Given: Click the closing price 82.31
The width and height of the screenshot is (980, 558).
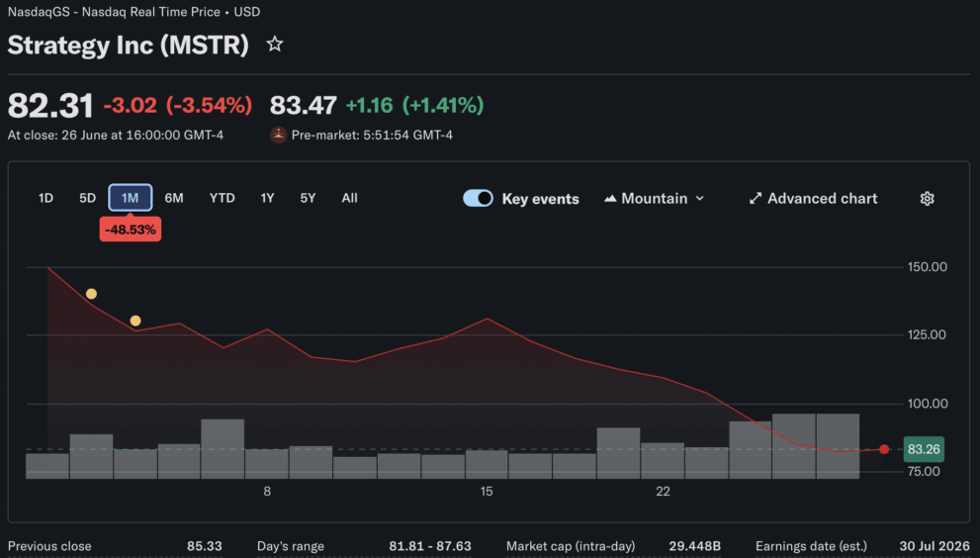Looking at the screenshot, I should 50,105.
